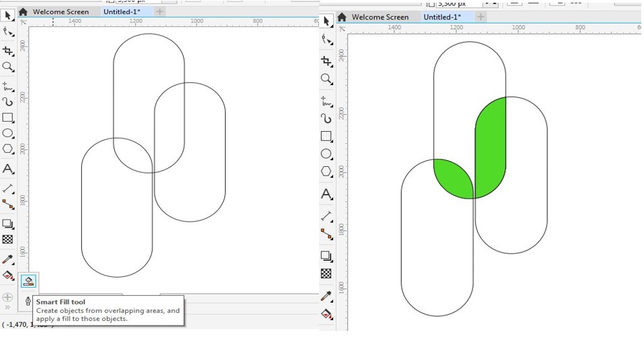Choose the Crop tool in left window
This screenshot has width=644, height=354.
[x=8, y=51]
